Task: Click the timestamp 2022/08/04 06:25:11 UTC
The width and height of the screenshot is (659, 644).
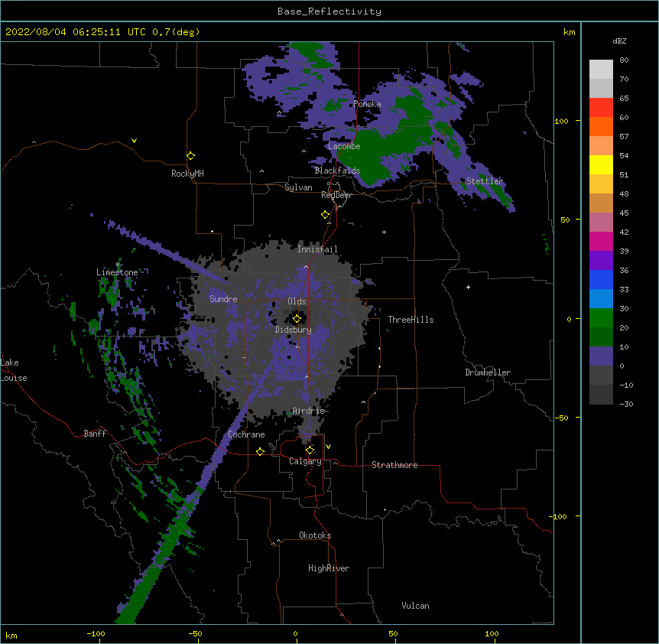Action: coord(76,32)
